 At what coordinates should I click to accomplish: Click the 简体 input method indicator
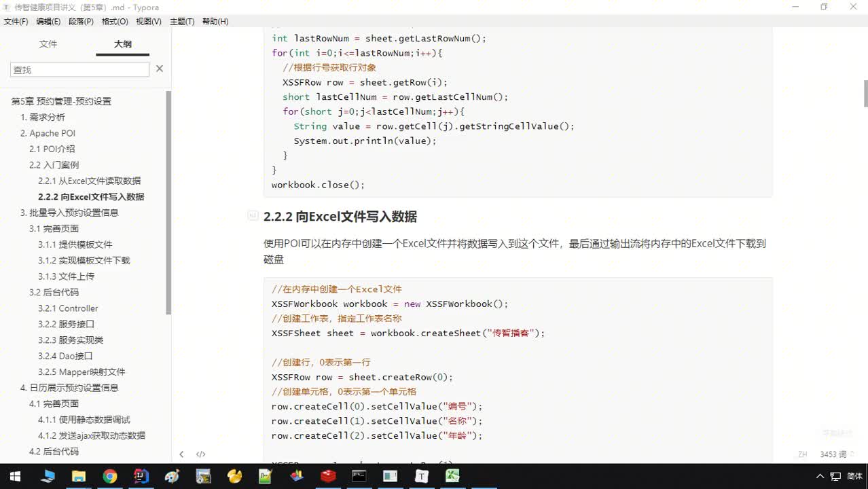click(855, 476)
